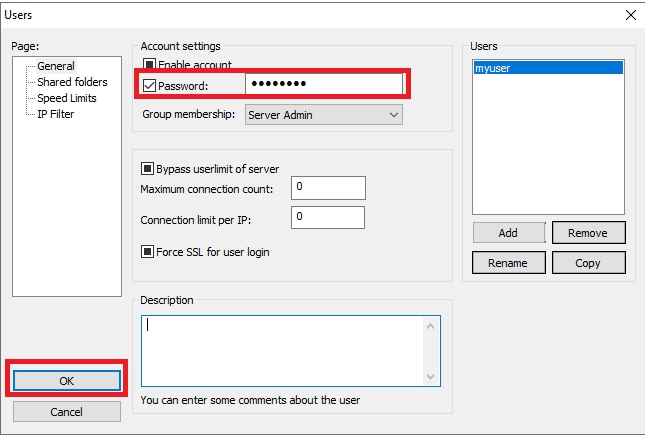The width and height of the screenshot is (645, 435).
Task: Focus the Password input field
Action: point(323,85)
